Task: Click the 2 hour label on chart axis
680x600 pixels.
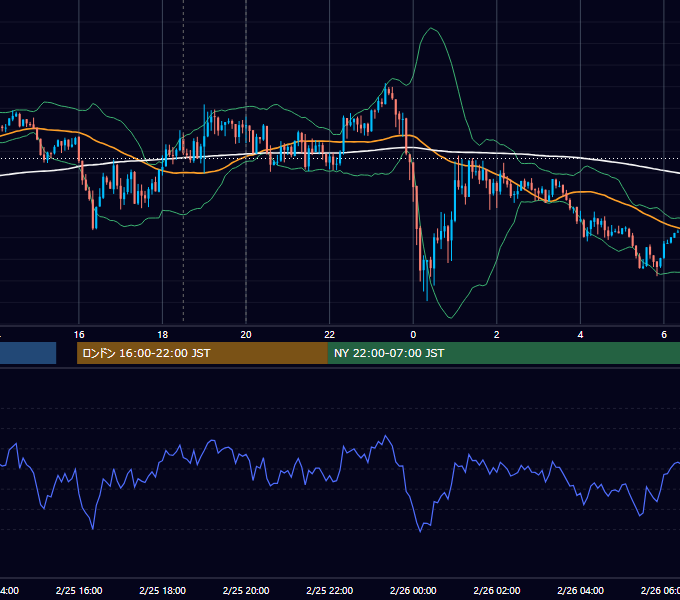Action: coord(497,335)
